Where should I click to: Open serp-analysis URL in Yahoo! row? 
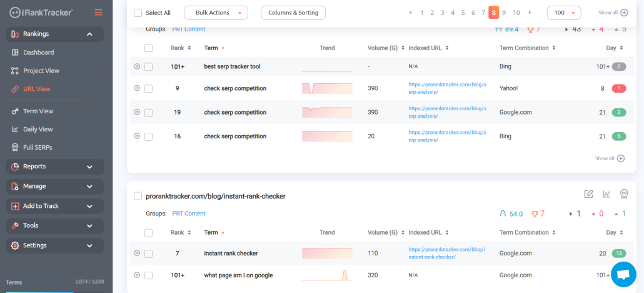click(x=447, y=88)
